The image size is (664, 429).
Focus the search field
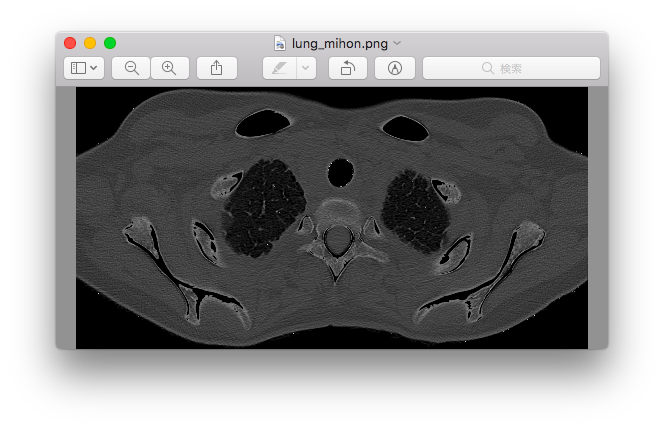(x=511, y=68)
